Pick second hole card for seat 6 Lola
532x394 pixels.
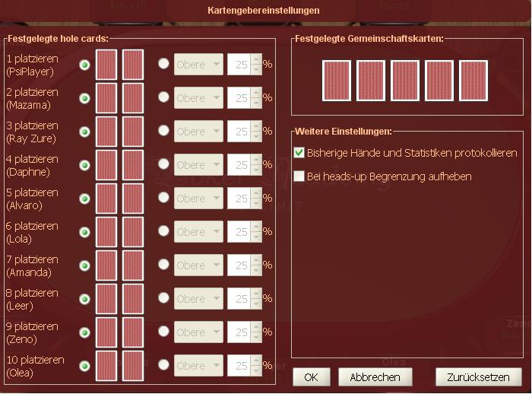pos(133,232)
